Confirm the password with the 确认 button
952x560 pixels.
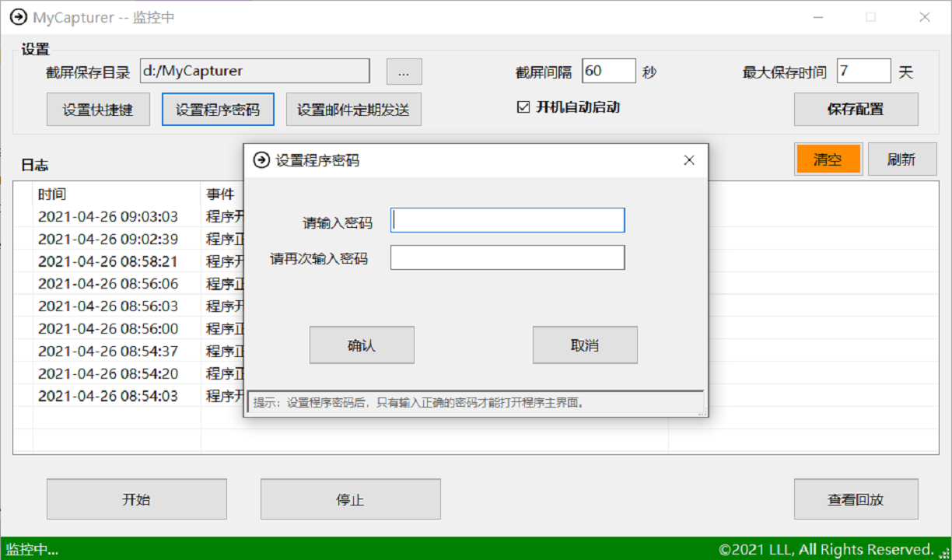pyautogui.click(x=361, y=345)
